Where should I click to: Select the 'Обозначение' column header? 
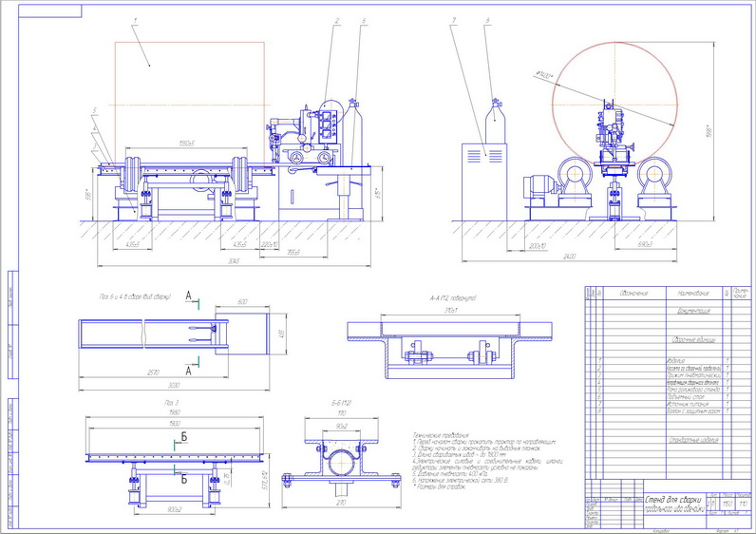point(633,293)
